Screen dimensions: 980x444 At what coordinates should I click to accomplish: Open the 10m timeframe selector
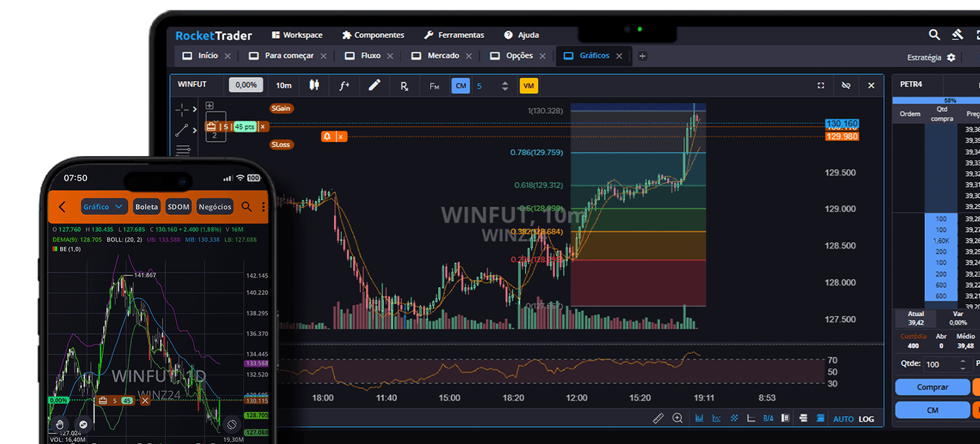[x=284, y=86]
